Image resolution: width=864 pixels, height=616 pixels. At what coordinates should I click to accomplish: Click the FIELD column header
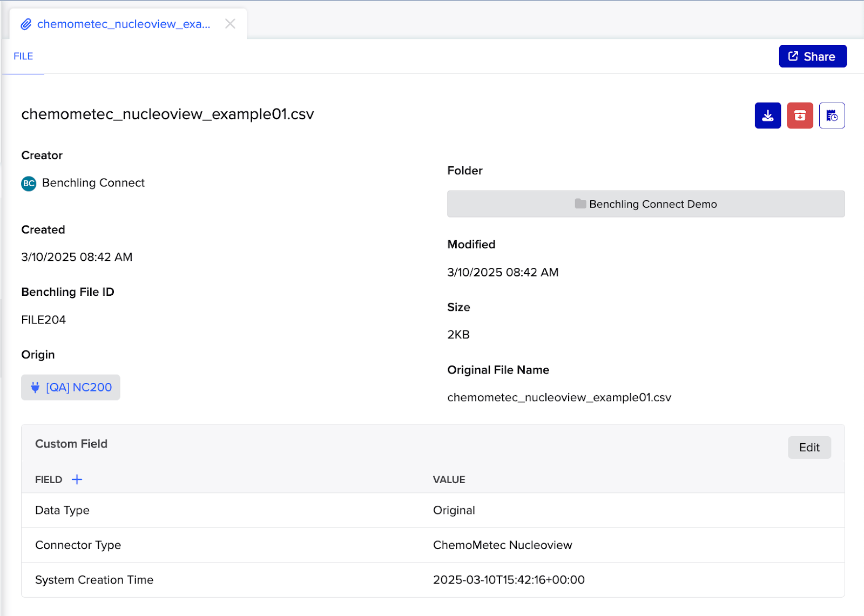click(49, 479)
